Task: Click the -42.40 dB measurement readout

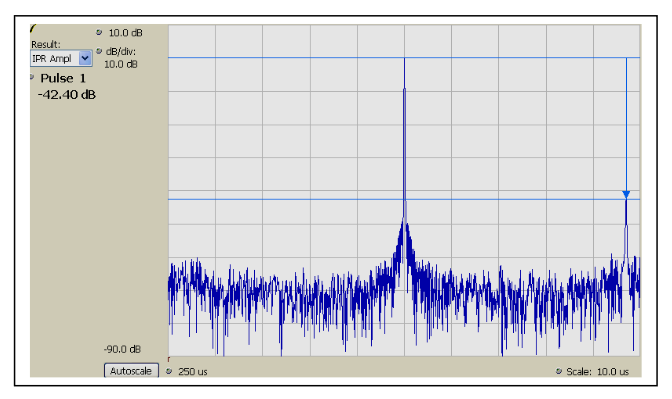Action: pyautogui.click(x=67, y=95)
